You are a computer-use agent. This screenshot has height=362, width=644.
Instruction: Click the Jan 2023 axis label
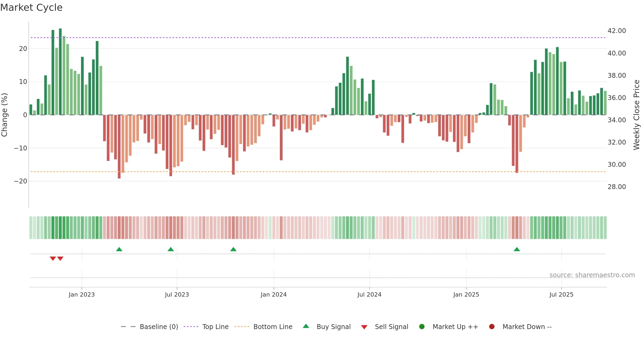tap(82, 294)
